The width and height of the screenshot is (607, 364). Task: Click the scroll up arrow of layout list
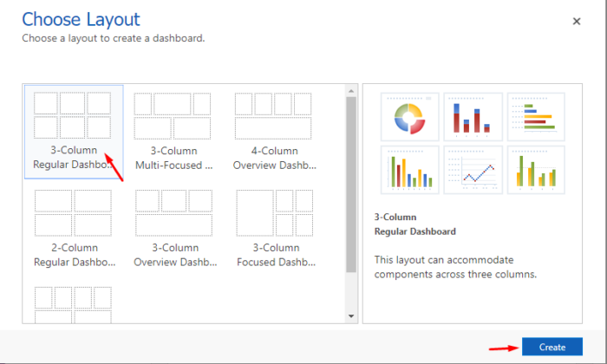(x=351, y=91)
